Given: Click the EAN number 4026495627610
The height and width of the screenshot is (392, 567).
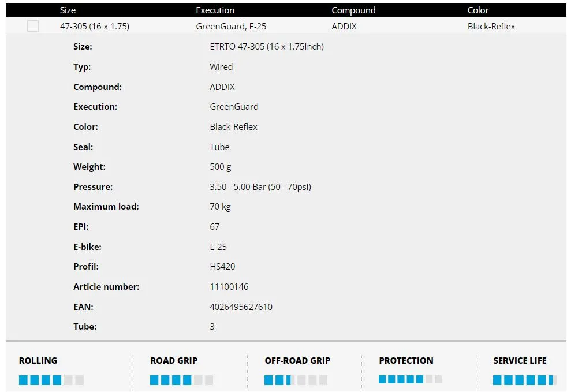Looking at the screenshot, I should pyautogui.click(x=241, y=307).
